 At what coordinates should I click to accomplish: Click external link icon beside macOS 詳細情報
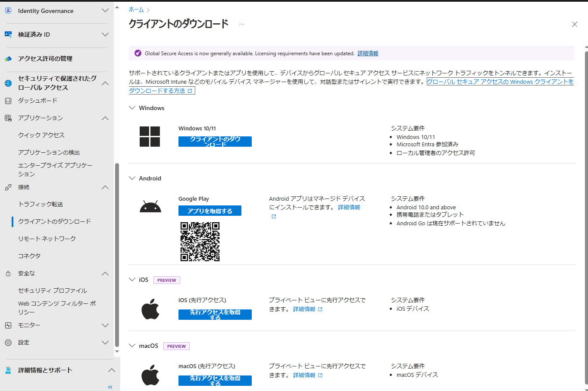(x=320, y=375)
